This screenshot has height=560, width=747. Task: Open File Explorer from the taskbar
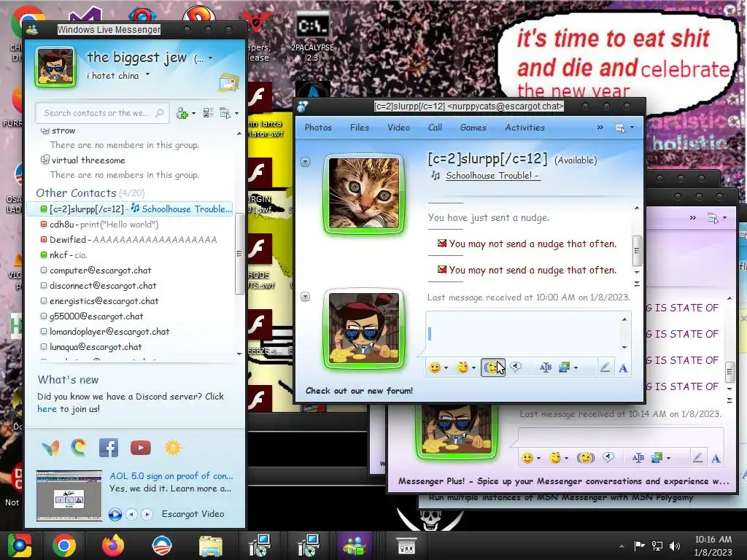[x=211, y=545]
